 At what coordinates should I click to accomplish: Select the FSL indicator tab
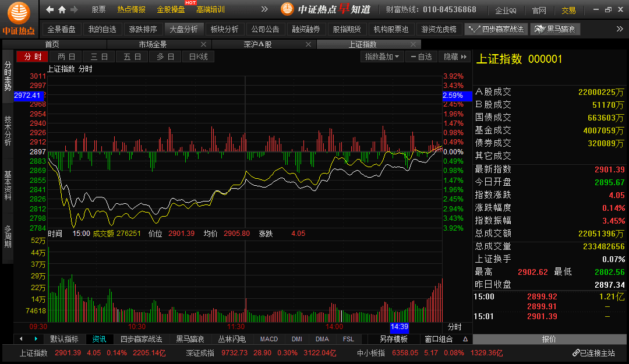point(348,339)
